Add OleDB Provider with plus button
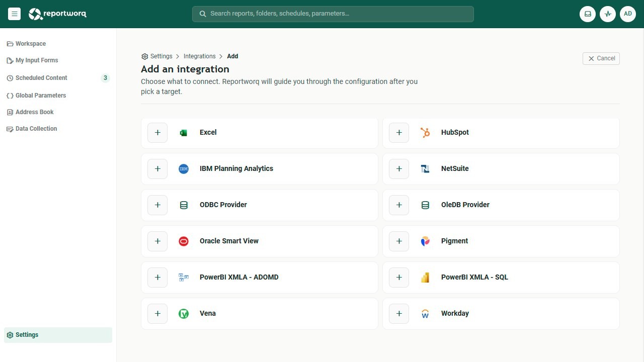Image resolution: width=644 pixels, height=362 pixels. pos(399,205)
